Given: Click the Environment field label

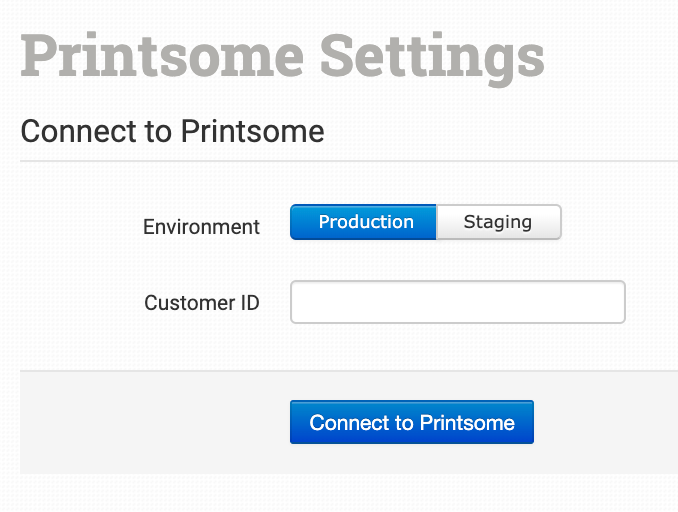Looking at the screenshot, I should tap(201, 227).
